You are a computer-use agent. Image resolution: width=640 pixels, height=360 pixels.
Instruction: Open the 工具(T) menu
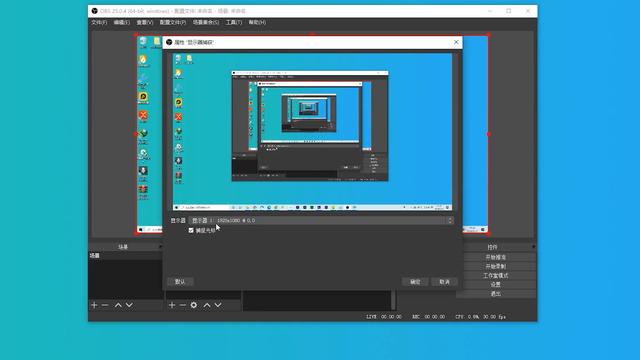pos(234,22)
